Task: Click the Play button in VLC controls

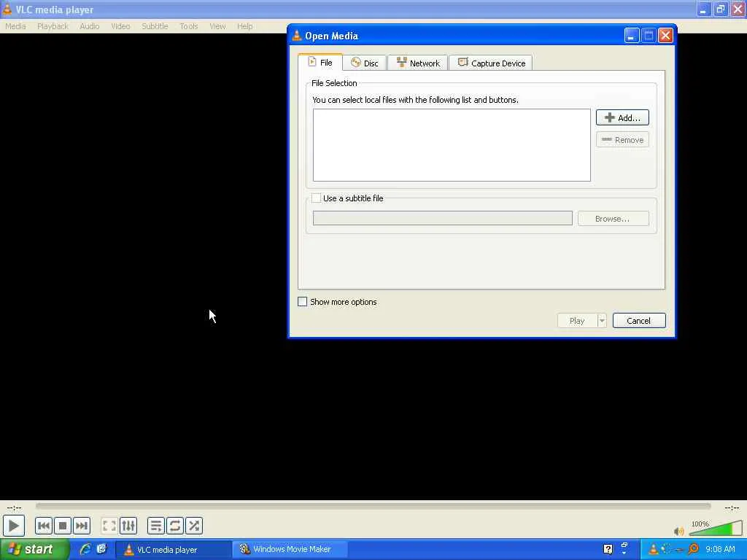Action: [13, 526]
